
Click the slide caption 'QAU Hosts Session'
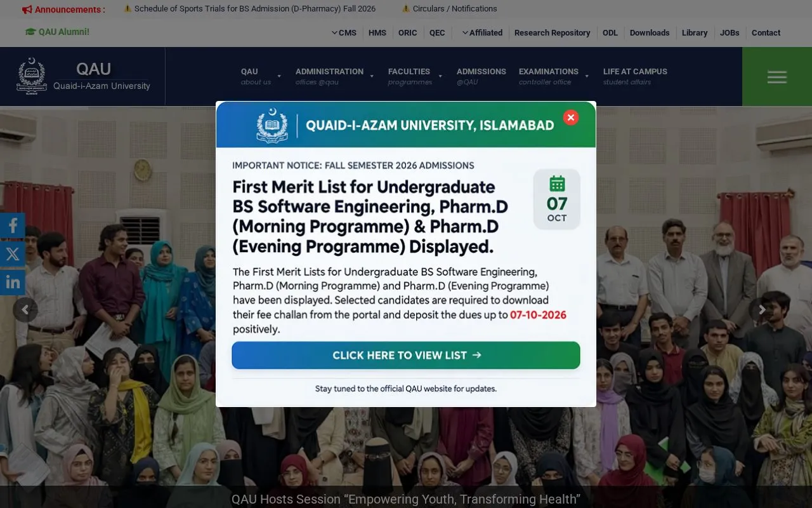[406, 499]
